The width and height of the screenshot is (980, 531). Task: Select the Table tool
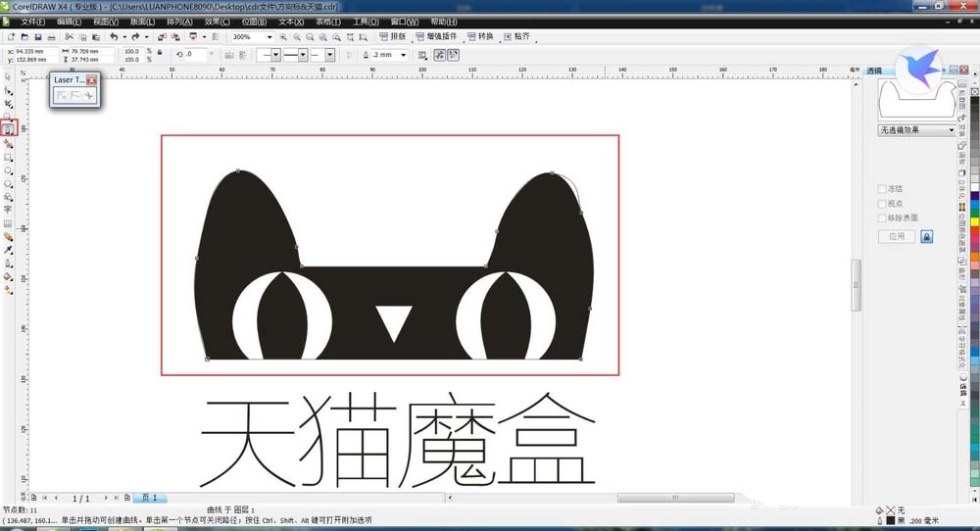tap(8, 223)
